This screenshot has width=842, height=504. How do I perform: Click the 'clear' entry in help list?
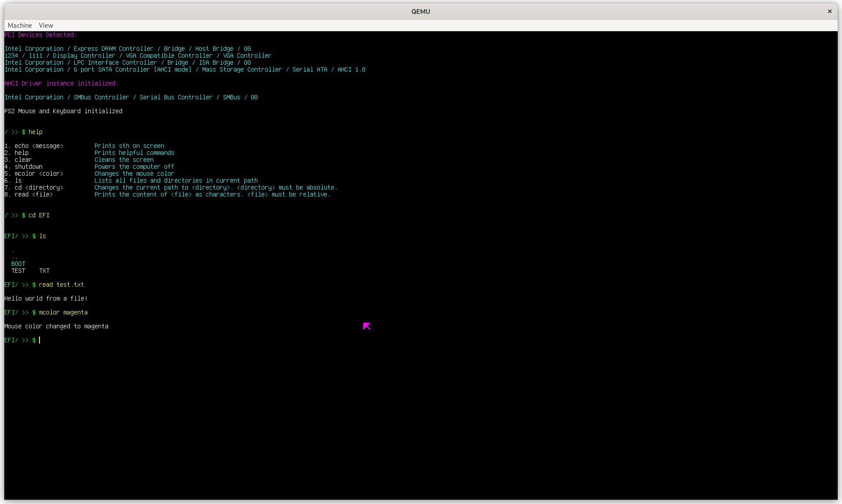(23, 160)
